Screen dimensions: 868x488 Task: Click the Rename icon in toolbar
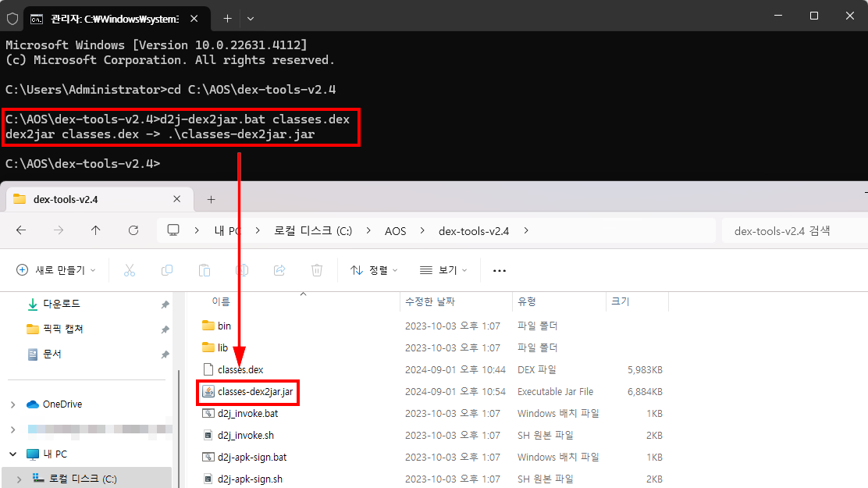click(242, 270)
